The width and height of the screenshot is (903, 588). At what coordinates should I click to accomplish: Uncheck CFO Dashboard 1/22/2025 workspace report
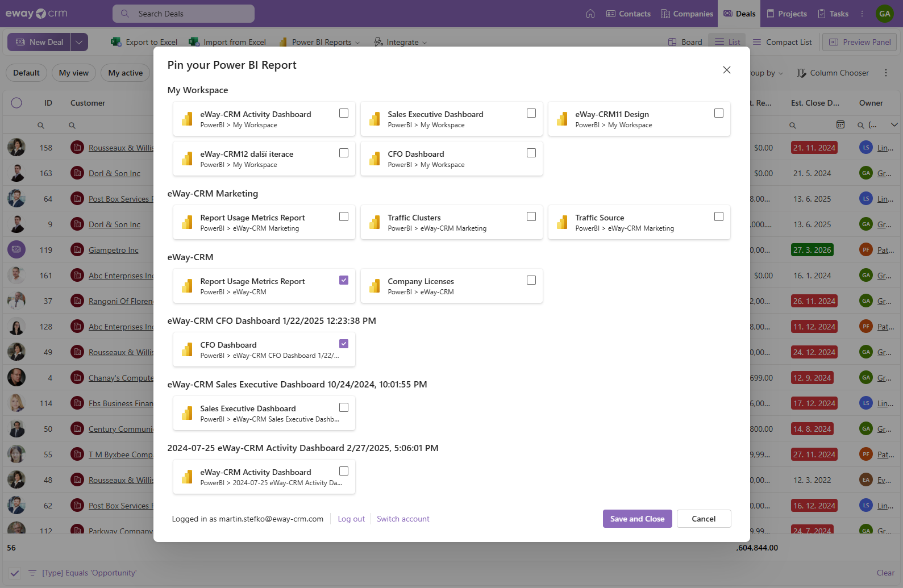pos(344,344)
